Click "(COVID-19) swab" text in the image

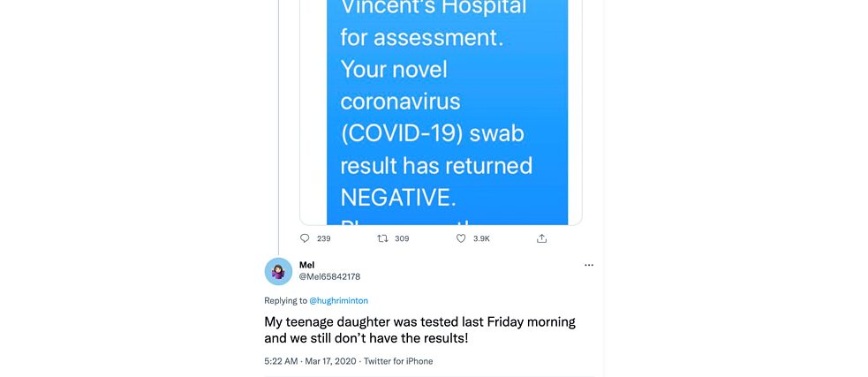432,133
